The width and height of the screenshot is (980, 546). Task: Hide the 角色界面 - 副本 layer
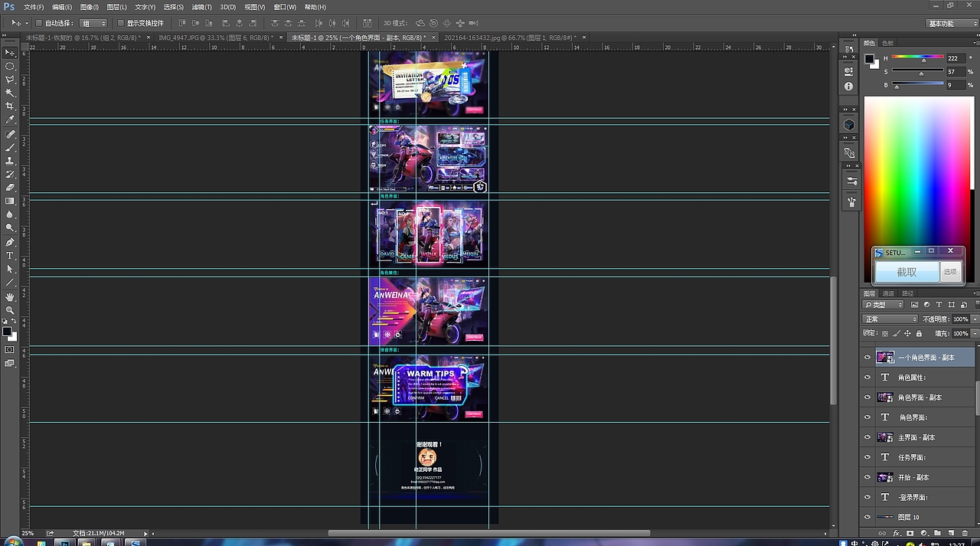pyautogui.click(x=867, y=397)
